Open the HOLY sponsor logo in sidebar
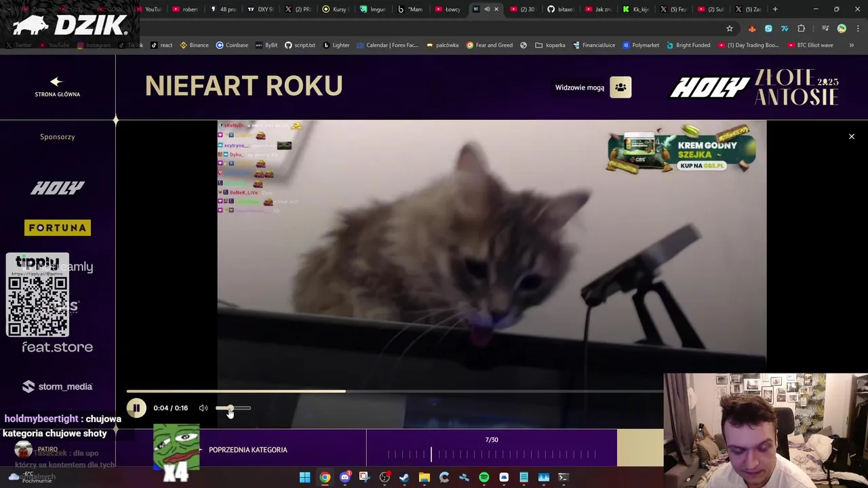This screenshot has width=868, height=488. pyautogui.click(x=57, y=188)
